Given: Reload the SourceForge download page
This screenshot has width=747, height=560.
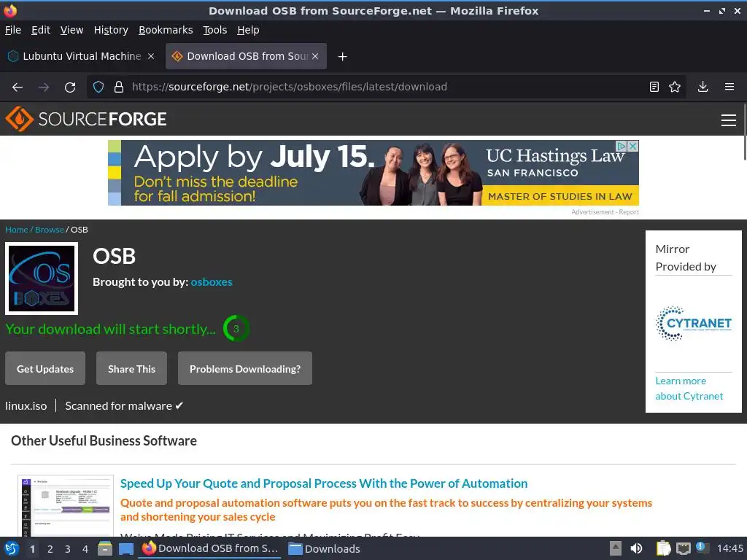Looking at the screenshot, I should [70, 87].
